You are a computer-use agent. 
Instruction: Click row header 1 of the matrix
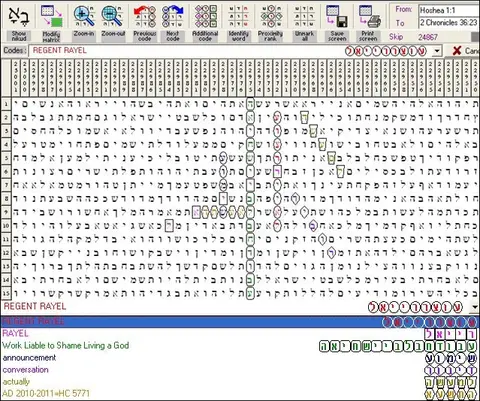point(6,104)
